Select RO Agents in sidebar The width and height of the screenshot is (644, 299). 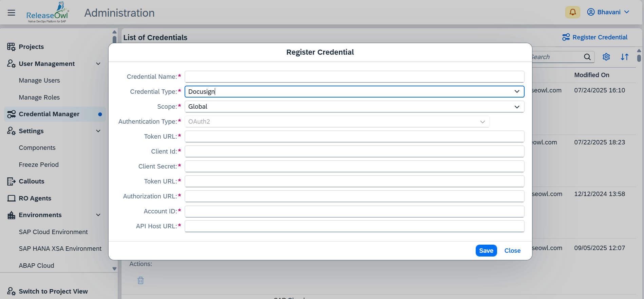click(x=35, y=198)
